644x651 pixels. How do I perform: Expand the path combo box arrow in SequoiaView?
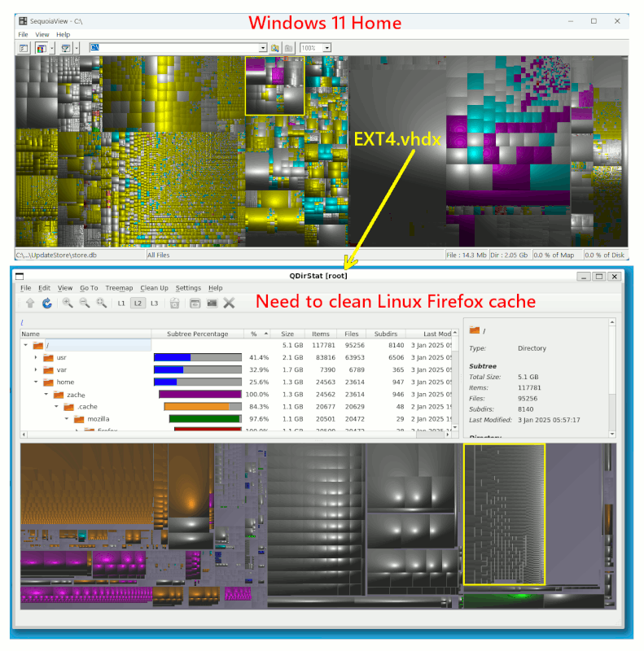263,48
